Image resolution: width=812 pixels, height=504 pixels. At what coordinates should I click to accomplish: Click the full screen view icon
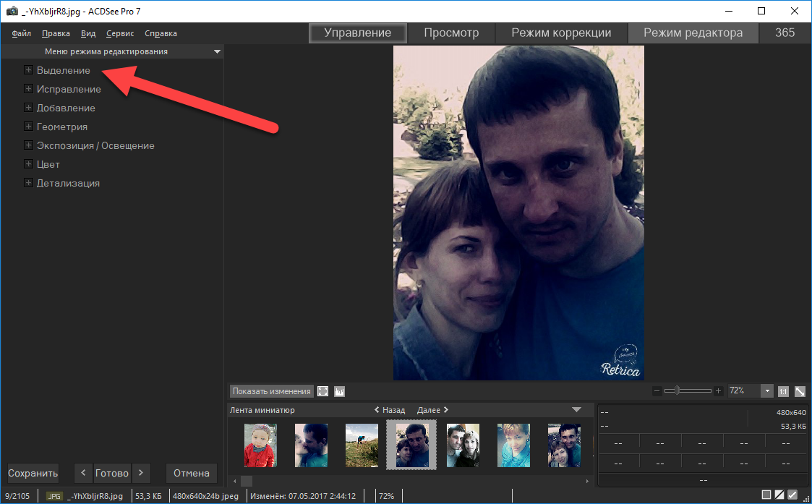(x=323, y=391)
